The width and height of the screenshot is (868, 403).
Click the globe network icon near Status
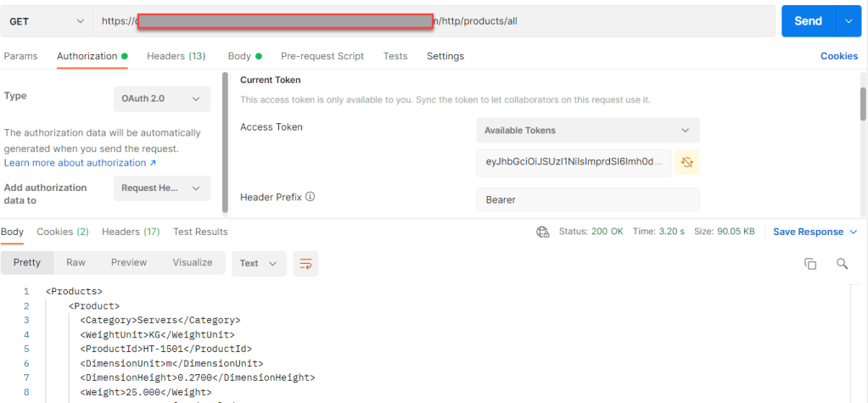(543, 232)
